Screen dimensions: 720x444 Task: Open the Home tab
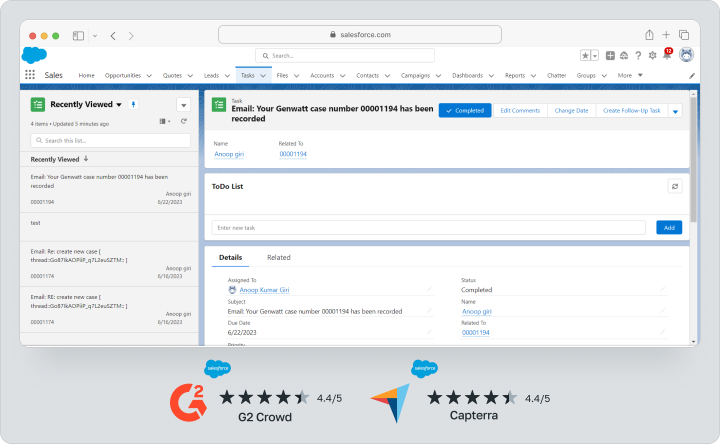click(x=86, y=75)
